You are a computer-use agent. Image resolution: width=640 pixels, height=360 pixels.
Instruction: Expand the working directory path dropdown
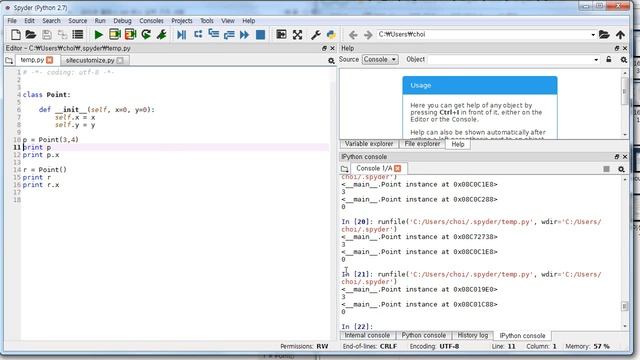click(593, 35)
